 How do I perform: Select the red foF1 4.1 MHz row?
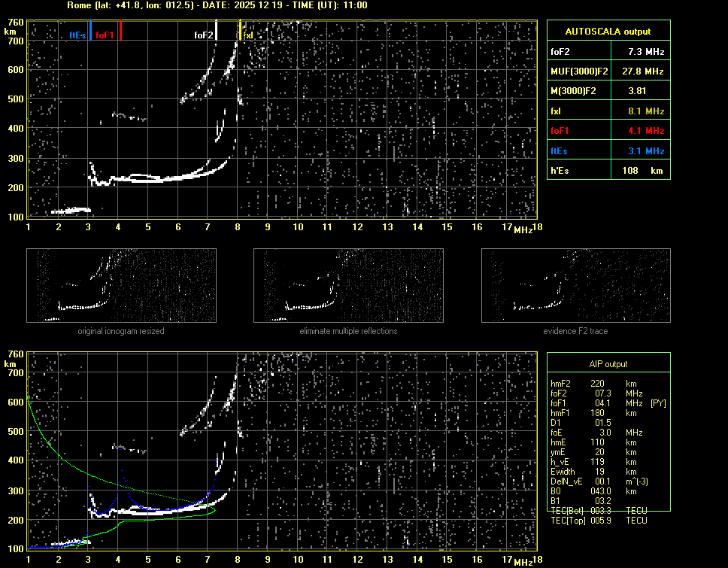point(608,131)
